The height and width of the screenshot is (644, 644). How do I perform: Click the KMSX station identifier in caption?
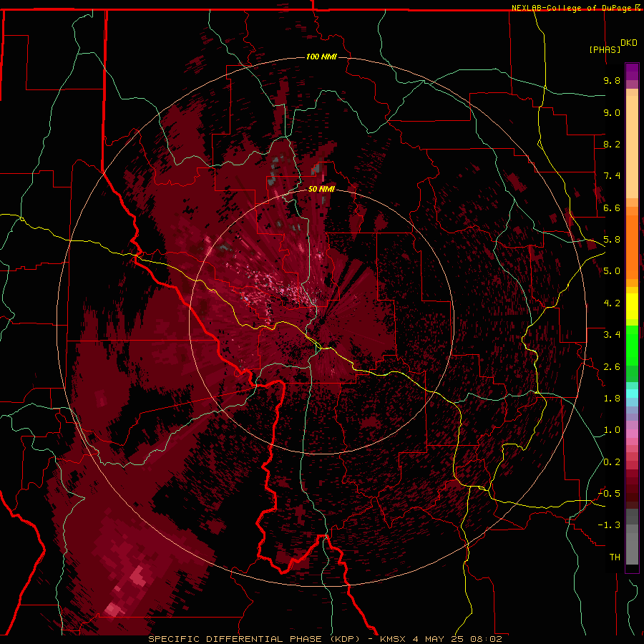tap(394, 639)
